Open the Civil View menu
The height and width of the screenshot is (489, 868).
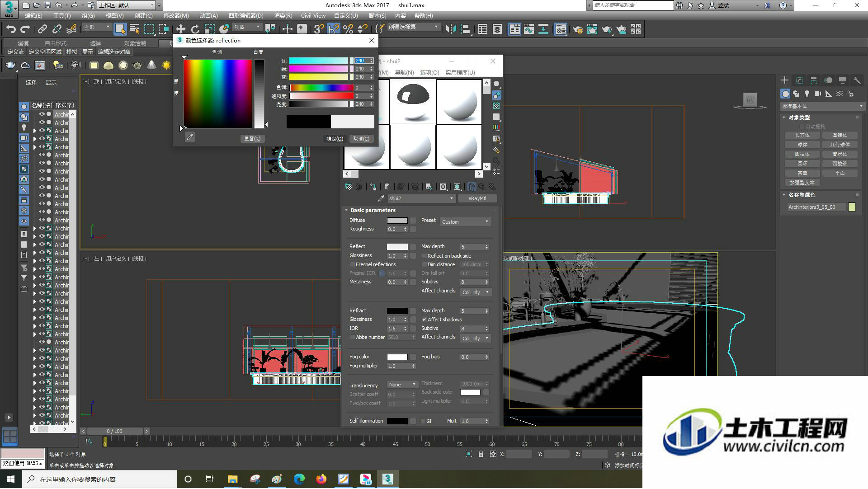point(313,15)
